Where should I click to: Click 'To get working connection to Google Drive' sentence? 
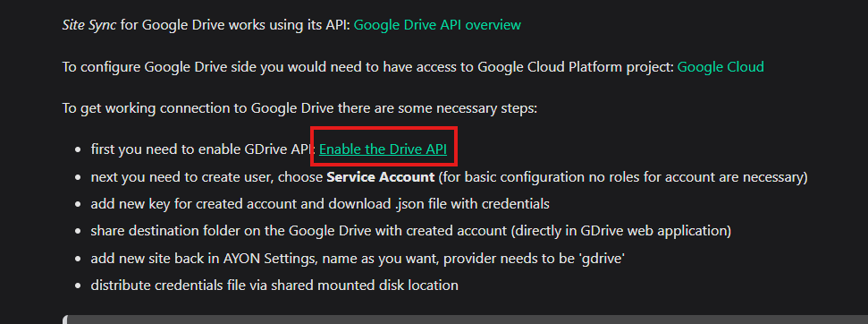(x=299, y=108)
